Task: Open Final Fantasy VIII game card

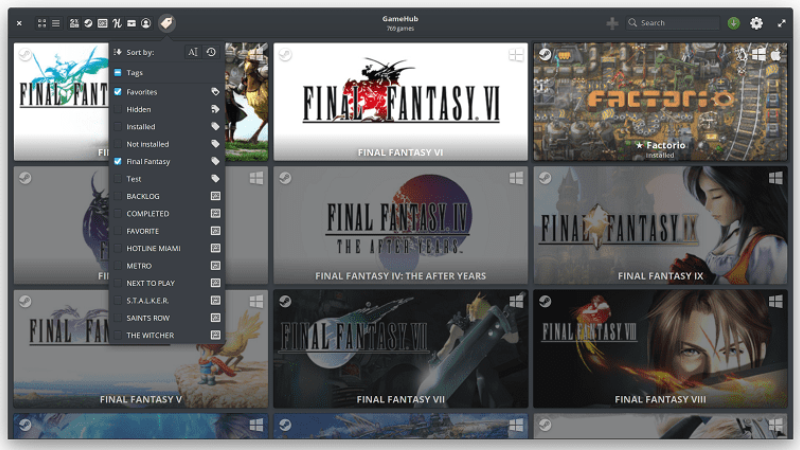Action: [x=660, y=348]
